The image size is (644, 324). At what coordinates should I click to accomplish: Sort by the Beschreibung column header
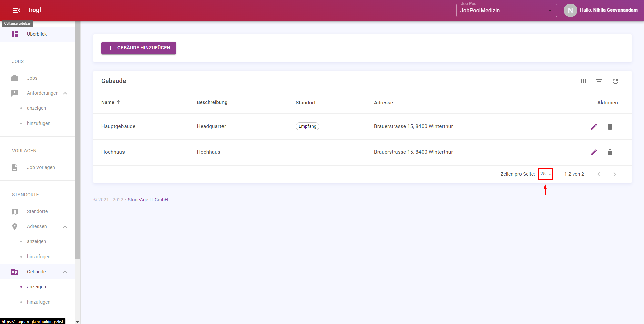(x=212, y=102)
